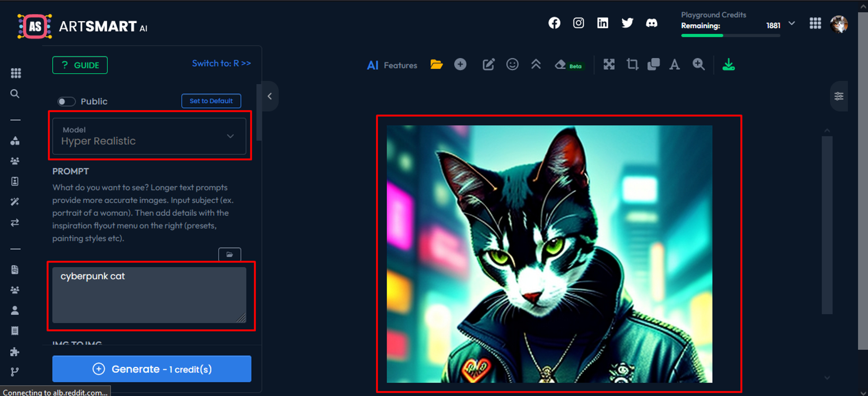Click the duplicate layers icon

click(654, 65)
